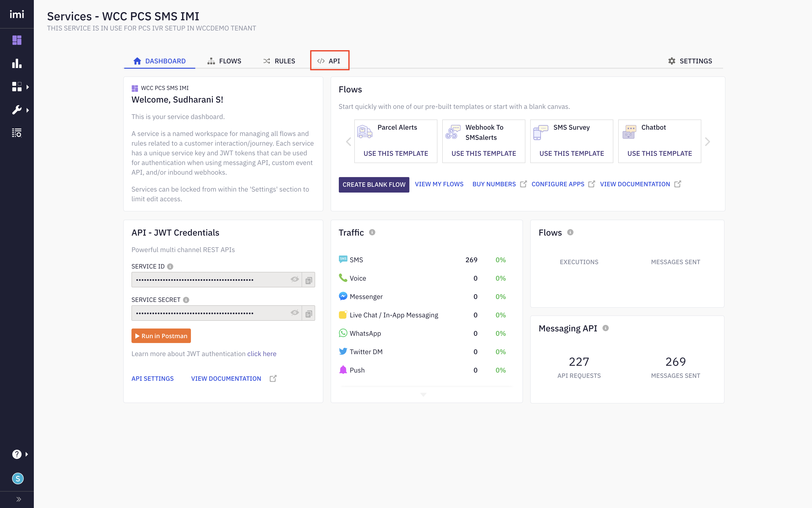The width and height of the screenshot is (812, 508).
Task: Click external link icon next to BUY NUMBERS
Action: coord(523,184)
